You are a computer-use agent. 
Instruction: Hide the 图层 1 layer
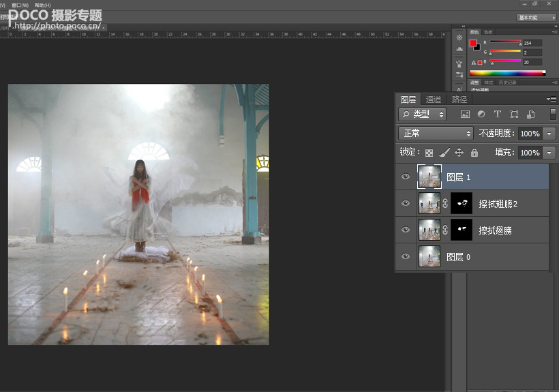tap(406, 177)
